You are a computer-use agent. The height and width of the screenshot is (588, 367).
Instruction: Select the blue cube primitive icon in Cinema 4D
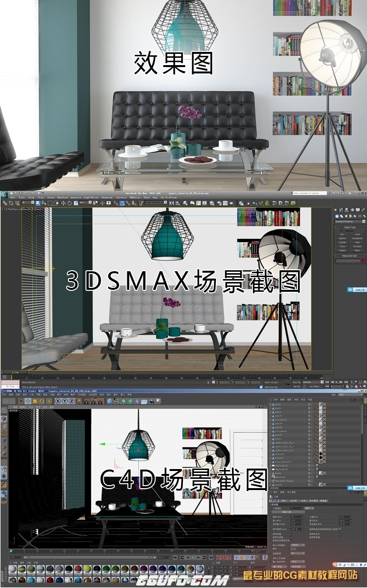click(110, 401)
